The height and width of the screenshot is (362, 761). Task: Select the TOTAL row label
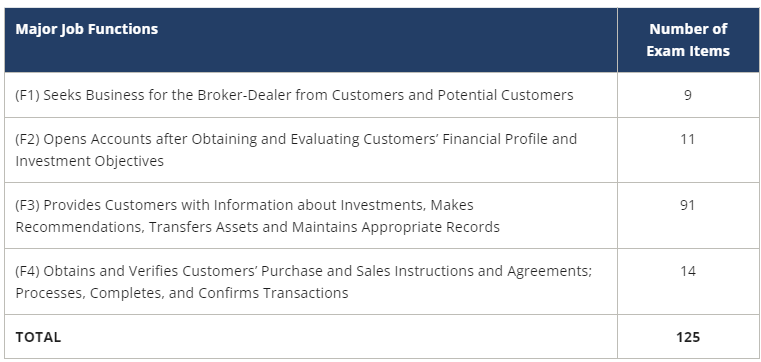click(x=38, y=337)
